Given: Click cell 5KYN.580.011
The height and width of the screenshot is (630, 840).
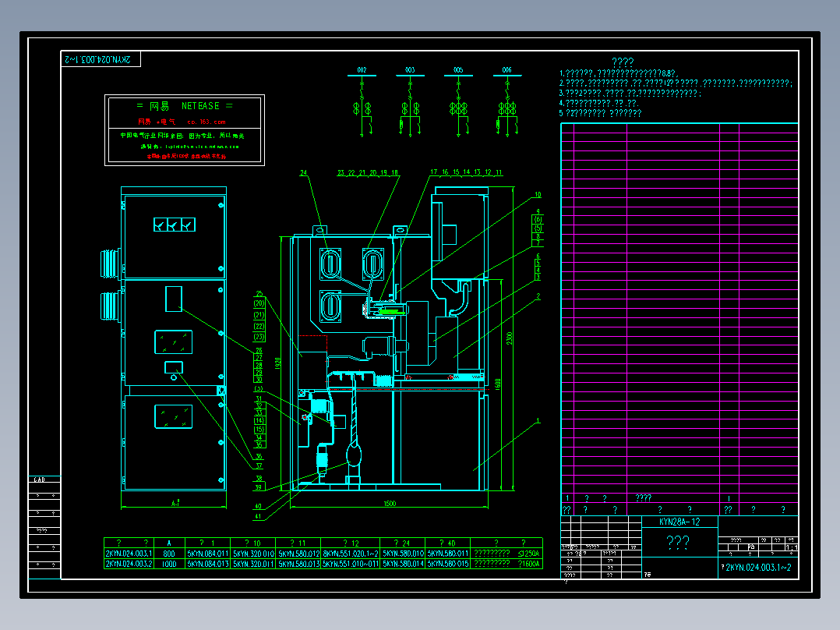Looking at the screenshot, I should coord(448,554).
